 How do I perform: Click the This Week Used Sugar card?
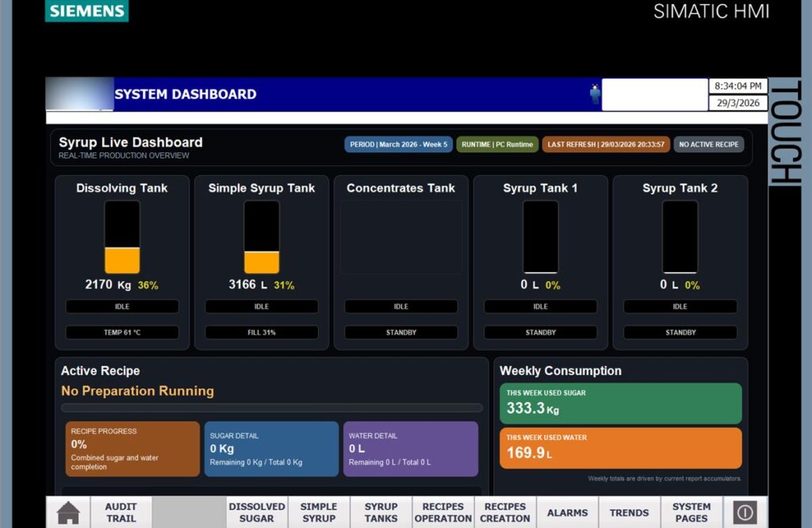pos(621,404)
